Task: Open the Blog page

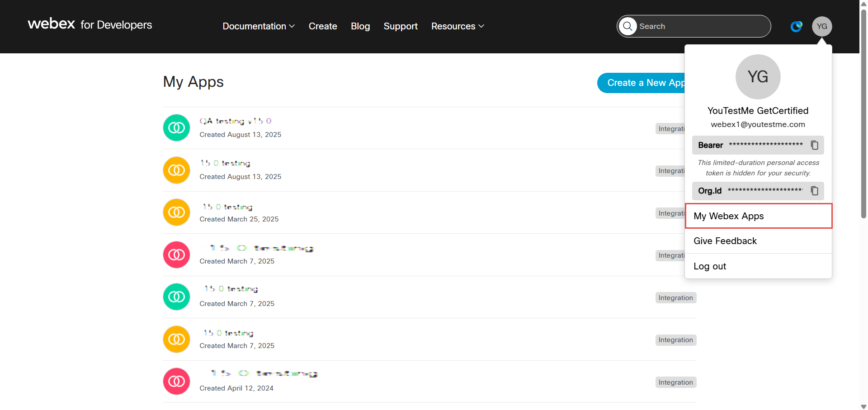Action: pos(360,26)
